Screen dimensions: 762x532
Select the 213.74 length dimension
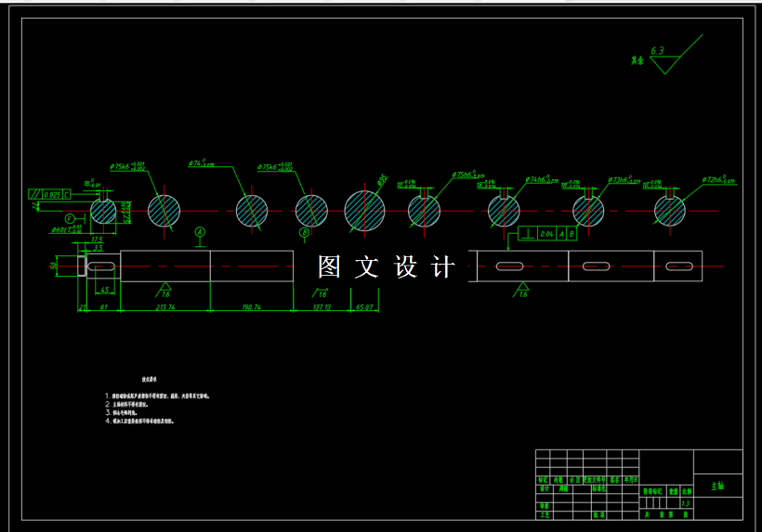(165, 307)
